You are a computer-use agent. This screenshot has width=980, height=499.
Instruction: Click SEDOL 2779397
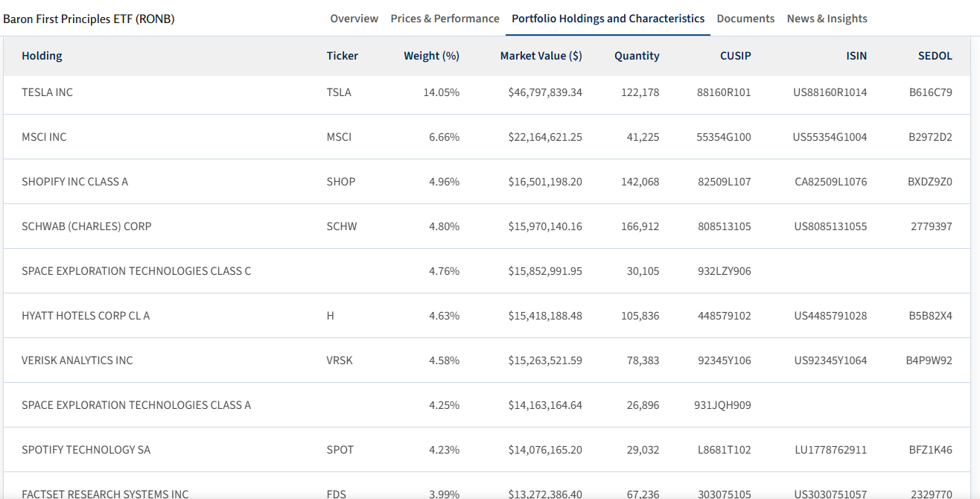tap(932, 226)
